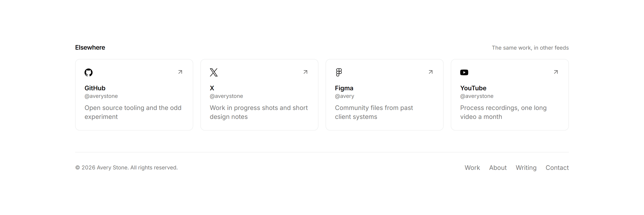Click 'Process recordings, one long video a month'
The image size is (644, 215).
[x=504, y=112]
